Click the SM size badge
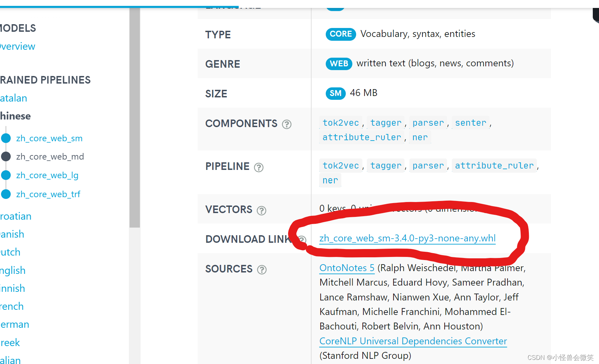 pyautogui.click(x=335, y=93)
